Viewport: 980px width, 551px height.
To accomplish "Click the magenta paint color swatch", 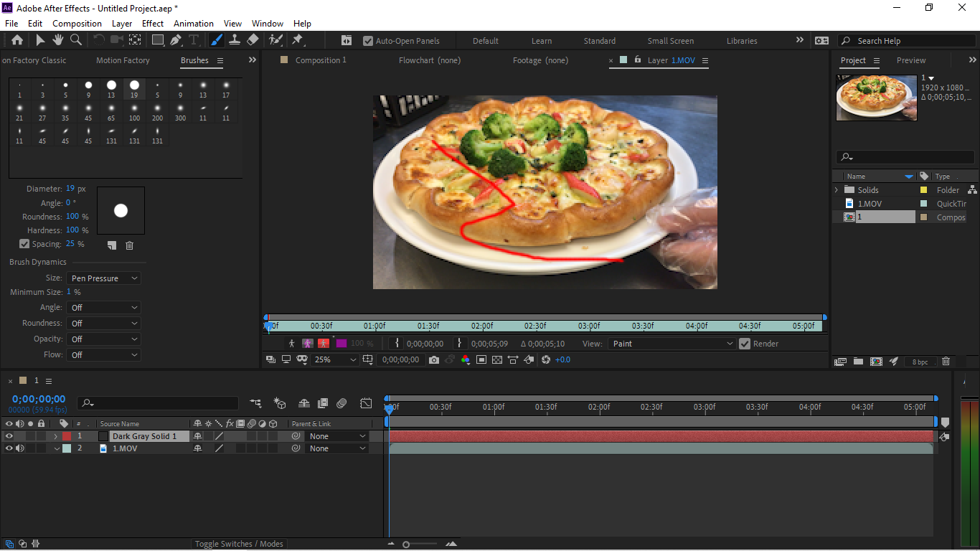I will click(x=342, y=344).
